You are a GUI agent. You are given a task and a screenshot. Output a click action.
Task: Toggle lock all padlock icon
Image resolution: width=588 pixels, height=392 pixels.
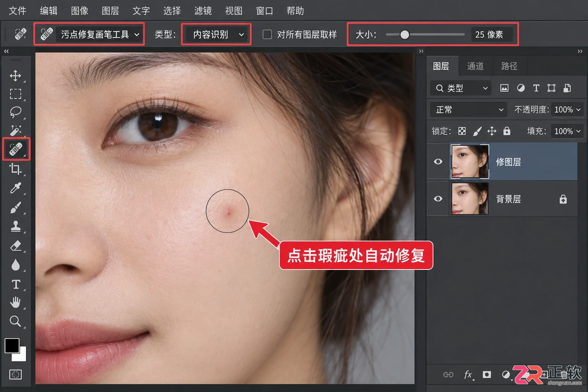click(x=507, y=131)
